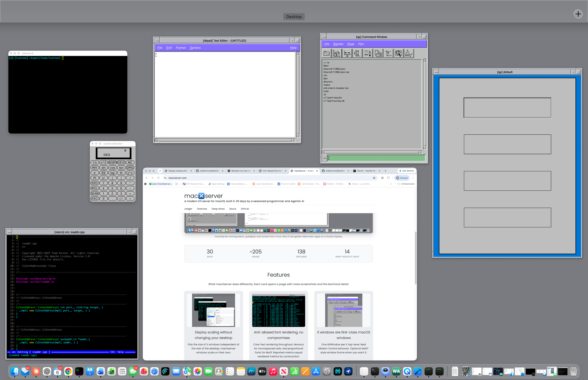Image resolution: width=588 pixels, height=380 pixels.
Task: Click GitHub link in site navigation
Action: [245, 209]
